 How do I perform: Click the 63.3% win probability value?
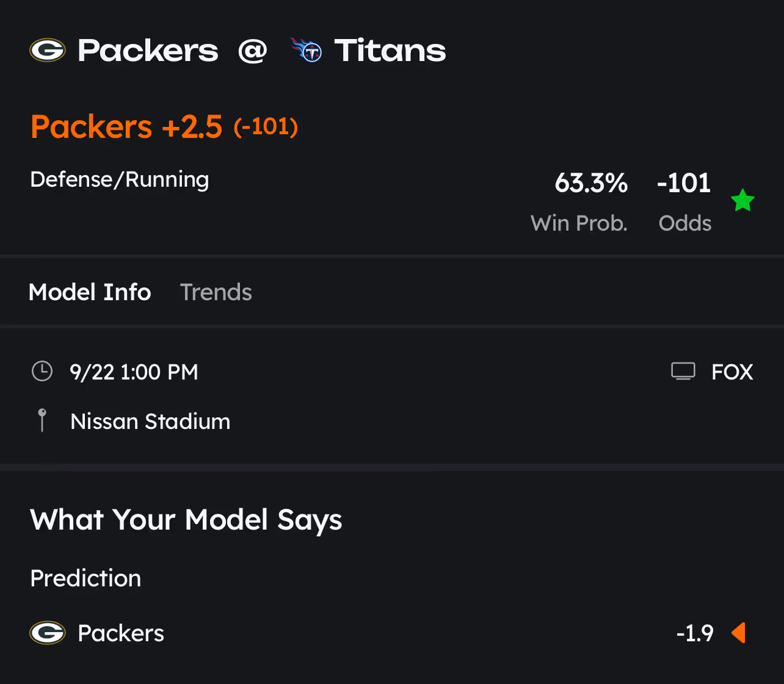[590, 183]
